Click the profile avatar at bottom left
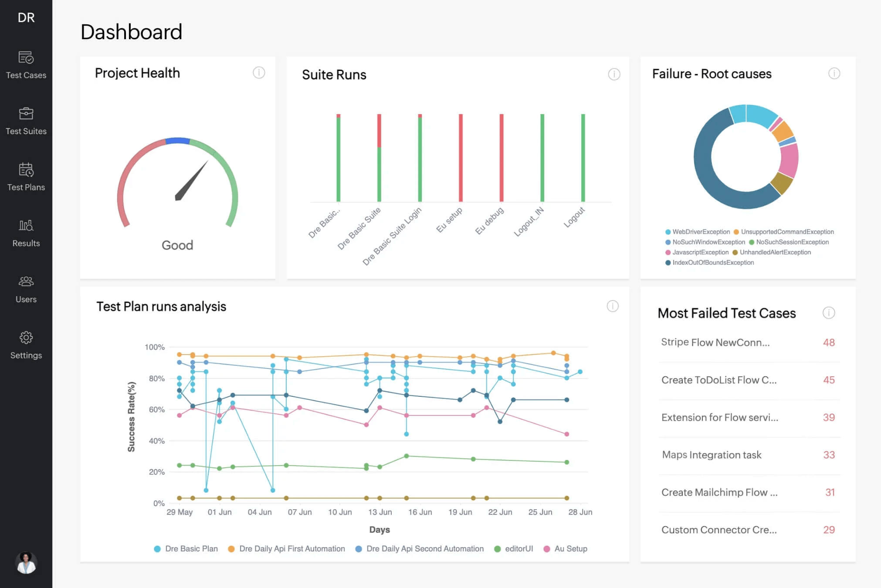The width and height of the screenshot is (881, 588). click(26, 563)
